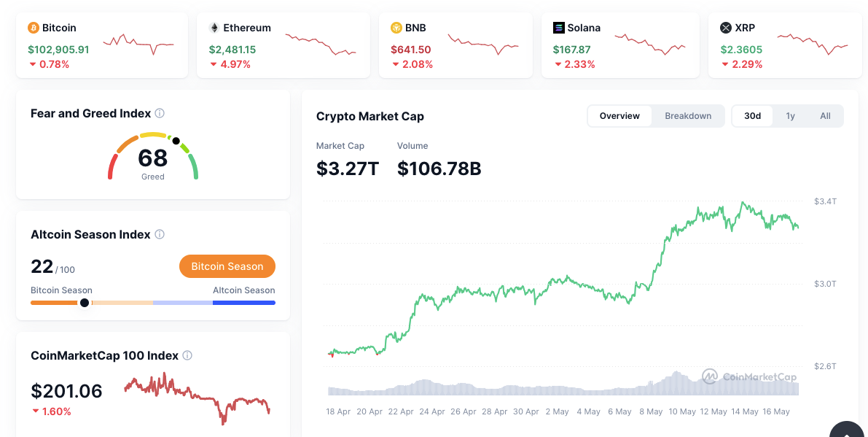This screenshot has height=437, width=868.
Task: Switch chart to Overview view
Action: pyautogui.click(x=619, y=116)
